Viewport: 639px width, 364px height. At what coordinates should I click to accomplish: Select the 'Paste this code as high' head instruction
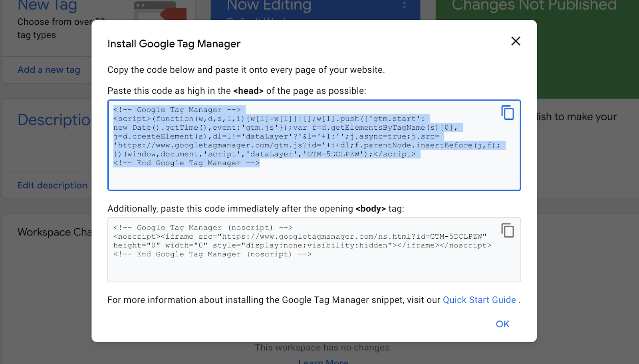point(236,91)
